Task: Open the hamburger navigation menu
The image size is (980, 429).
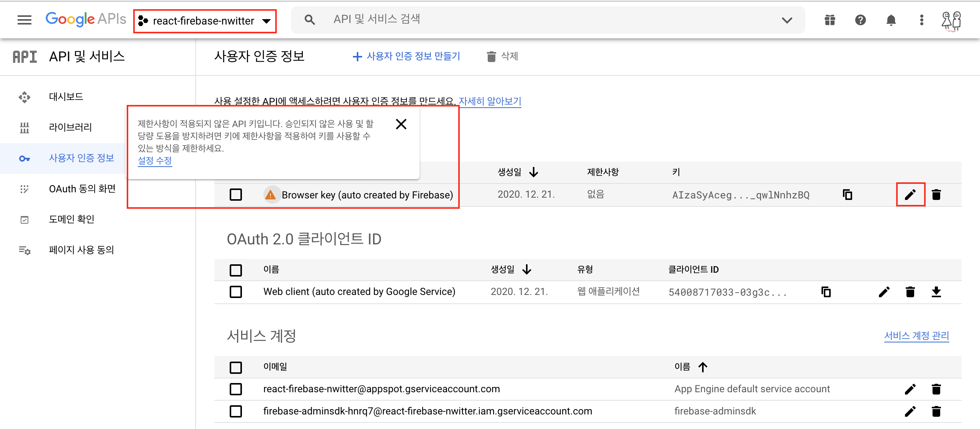Action: click(24, 20)
